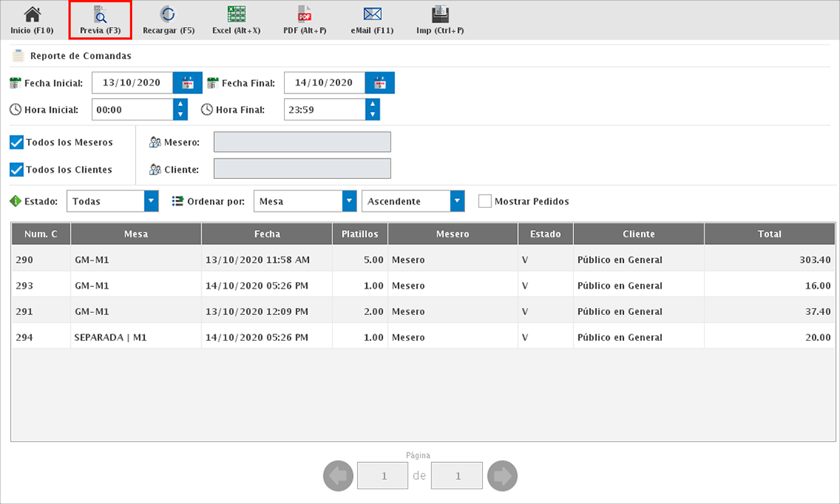The width and height of the screenshot is (840, 504).
Task: Uncheck Todos los Meseros checkbox
Action: coord(16,142)
